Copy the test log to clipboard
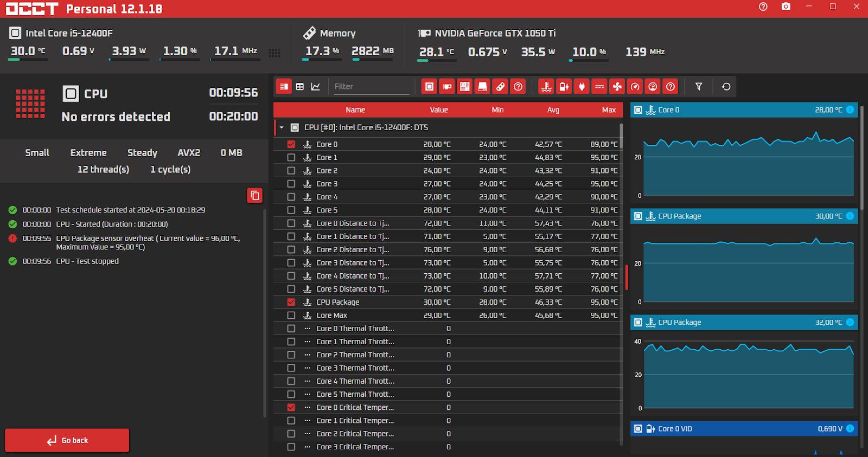This screenshot has height=457, width=868. tap(255, 195)
